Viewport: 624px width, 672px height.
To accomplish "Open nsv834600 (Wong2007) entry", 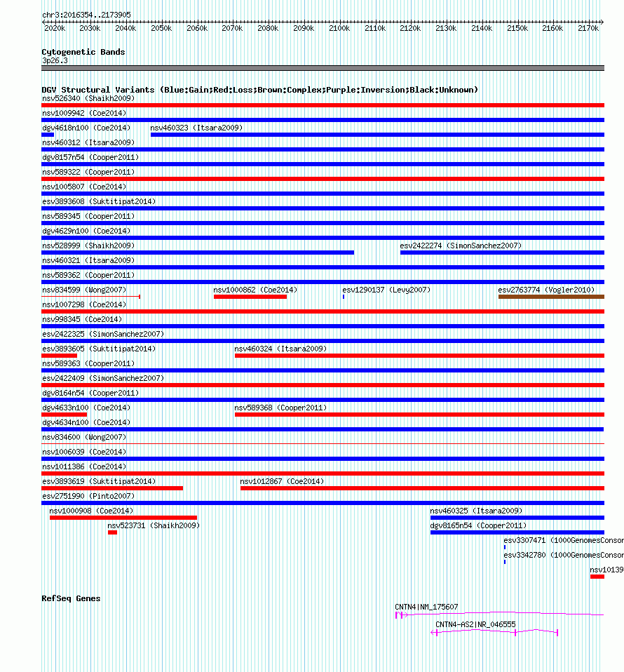I will pos(84,437).
